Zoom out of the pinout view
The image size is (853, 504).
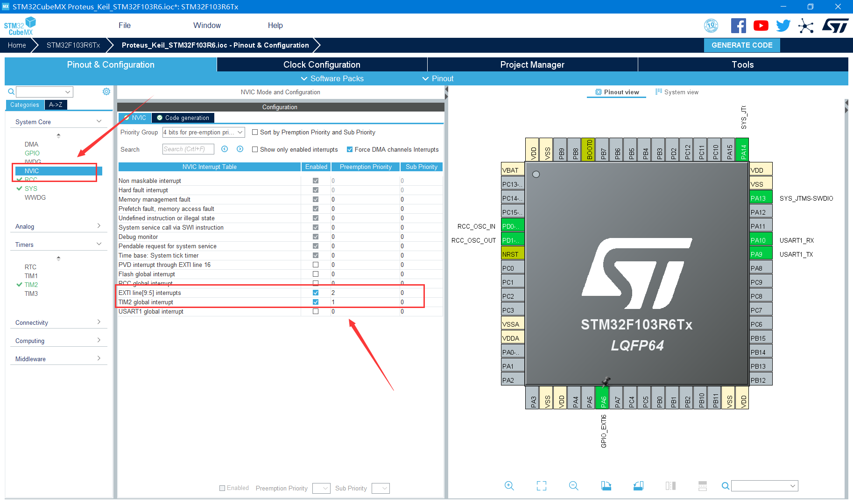[574, 486]
